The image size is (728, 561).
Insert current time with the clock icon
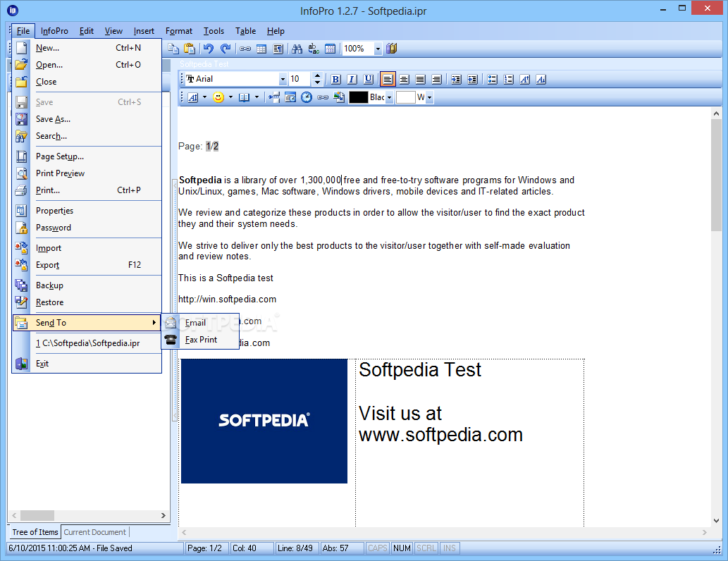[x=307, y=97]
